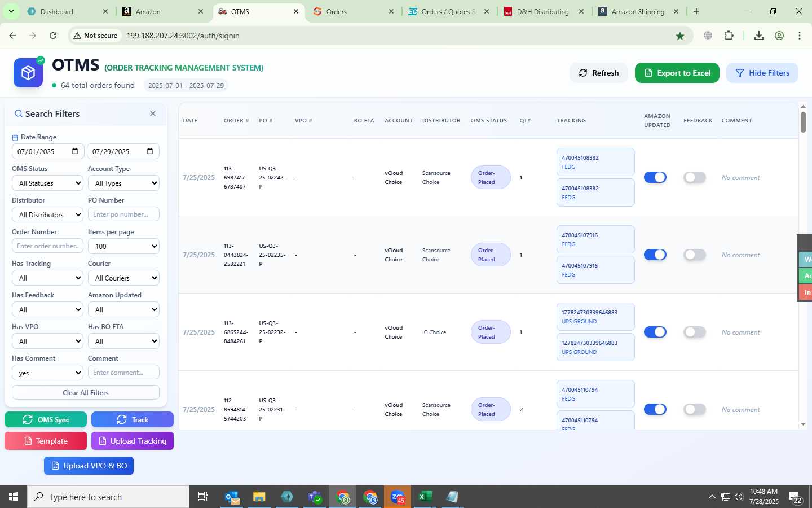
Task: Open Windows Start menu
Action: click(x=14, y=497)
